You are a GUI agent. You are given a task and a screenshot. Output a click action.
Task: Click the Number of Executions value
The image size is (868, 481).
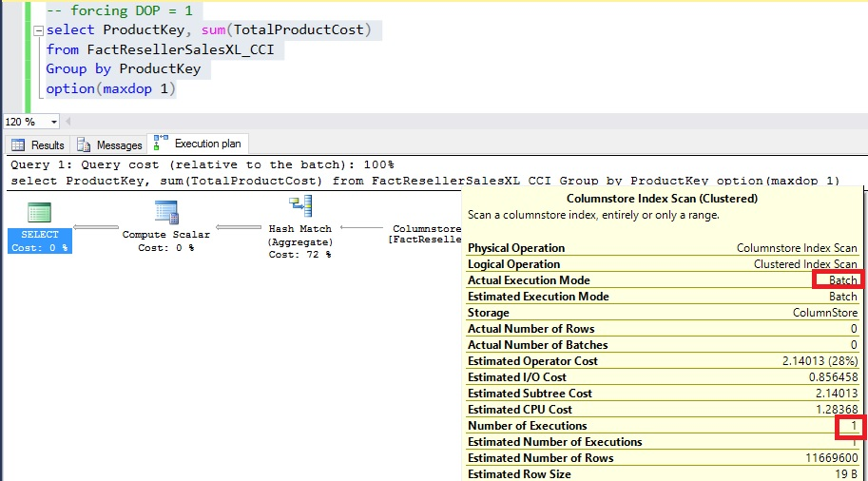852,426
